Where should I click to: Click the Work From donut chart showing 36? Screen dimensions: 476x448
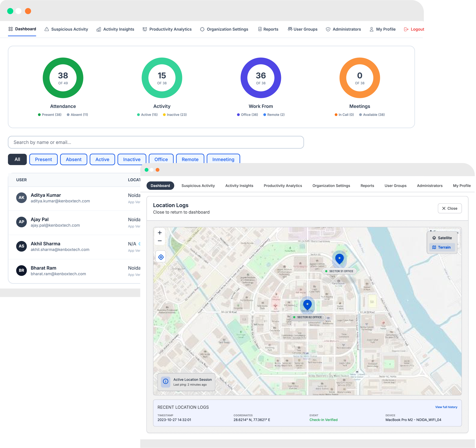261,78
